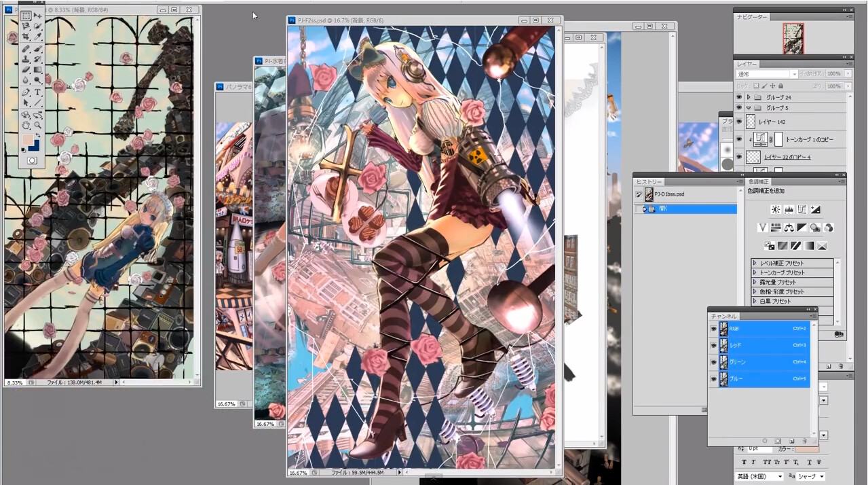Viewport: 868px width, 485px height.
Task: Add a Color Balance adjustment (scales icon)
Action: click(x=789, y=228)
